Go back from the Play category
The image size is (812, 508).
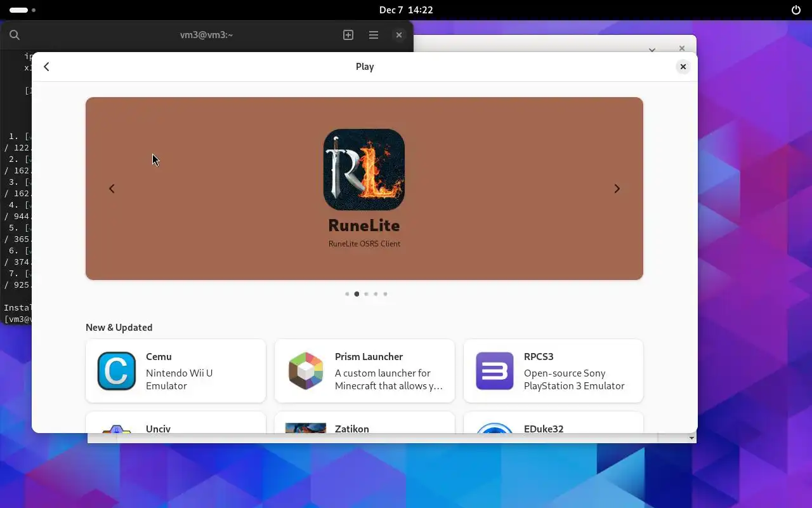[x=46, y=67]
